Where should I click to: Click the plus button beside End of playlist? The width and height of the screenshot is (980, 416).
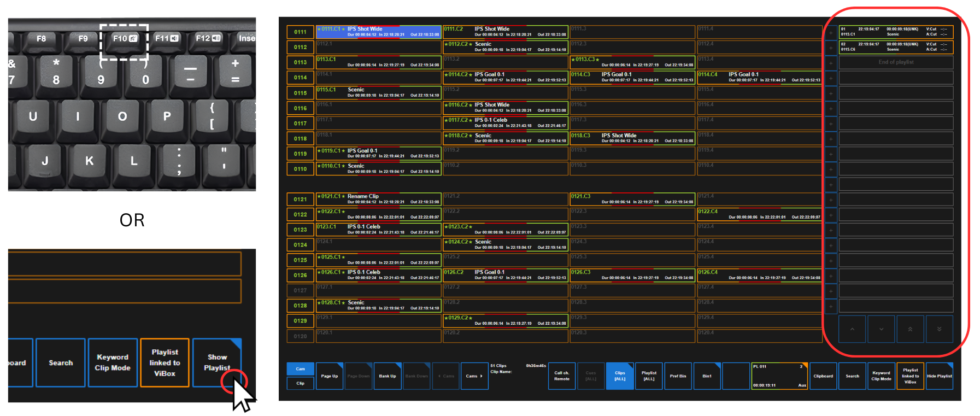point(831,63)
